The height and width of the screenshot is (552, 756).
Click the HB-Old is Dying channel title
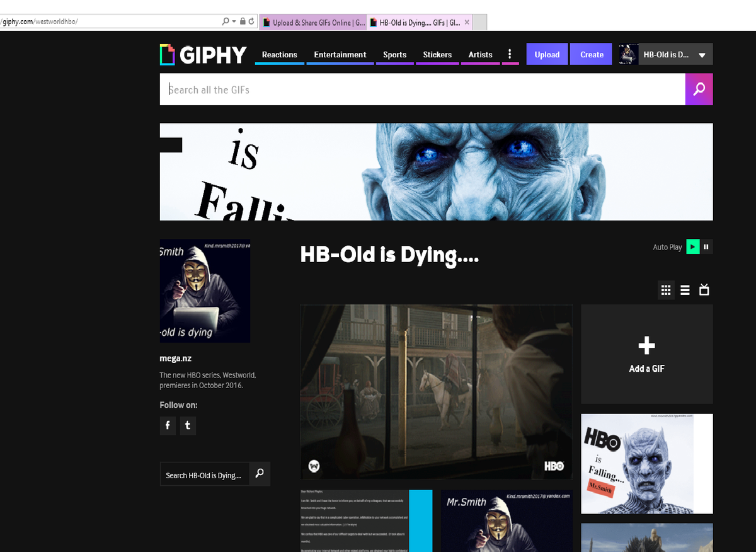click(389, 255)
